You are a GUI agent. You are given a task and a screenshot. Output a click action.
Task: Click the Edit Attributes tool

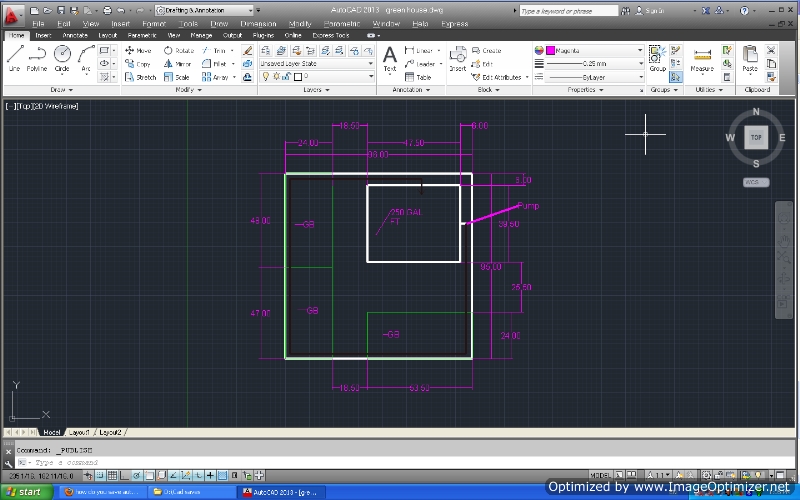click(x=496, y=77)
